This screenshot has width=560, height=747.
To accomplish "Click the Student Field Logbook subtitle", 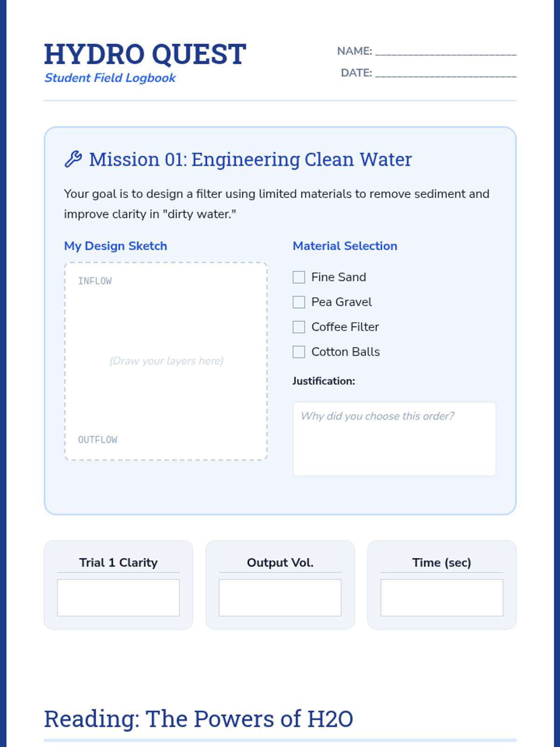I will click(x=110, y=78).
